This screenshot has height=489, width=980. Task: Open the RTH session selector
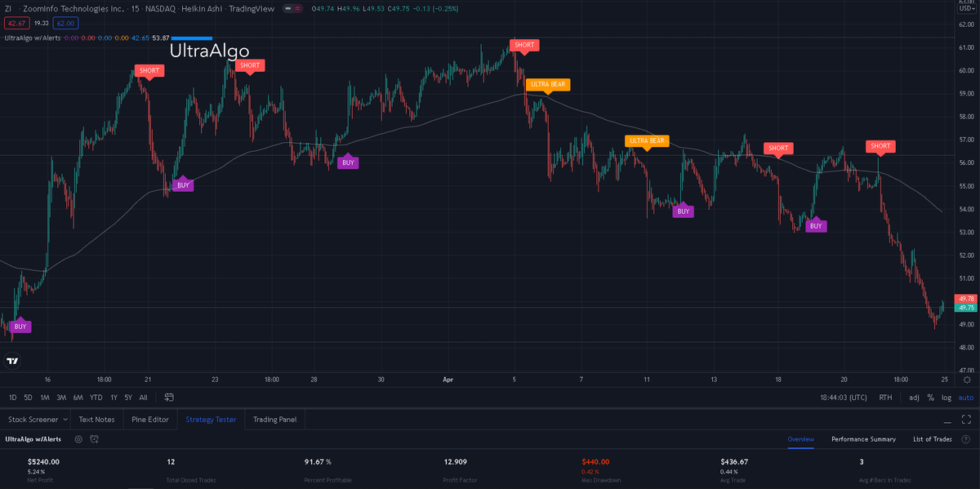pyautogui.click(x=885, y=398)
